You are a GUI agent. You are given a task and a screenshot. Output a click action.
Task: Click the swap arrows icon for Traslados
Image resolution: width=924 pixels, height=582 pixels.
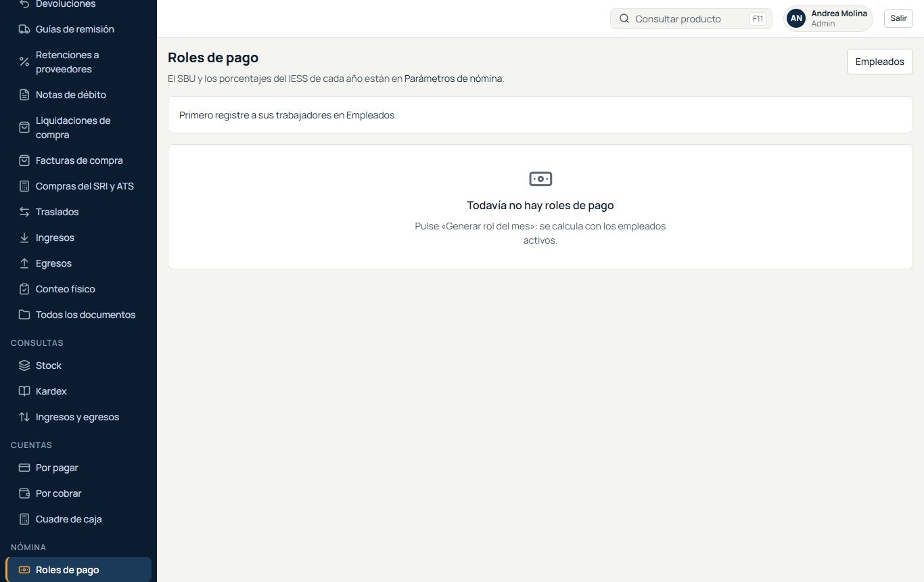click(x=24, y=212)
